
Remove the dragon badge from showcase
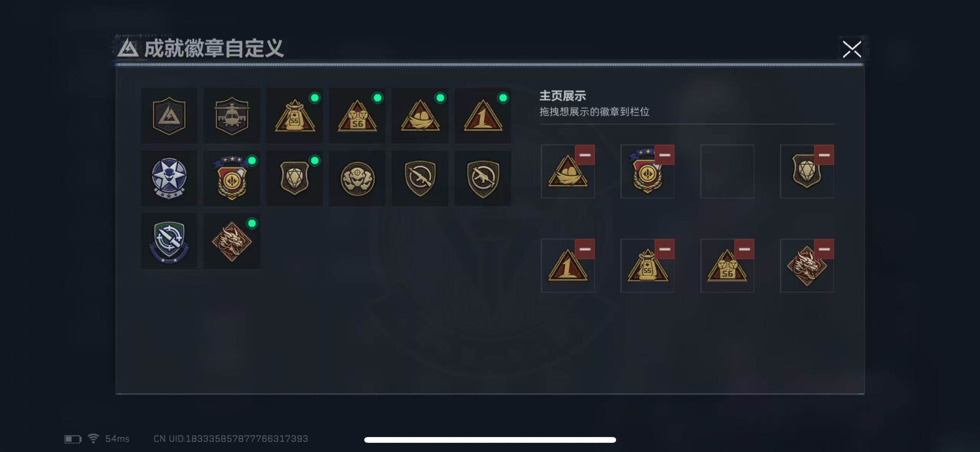824,249
